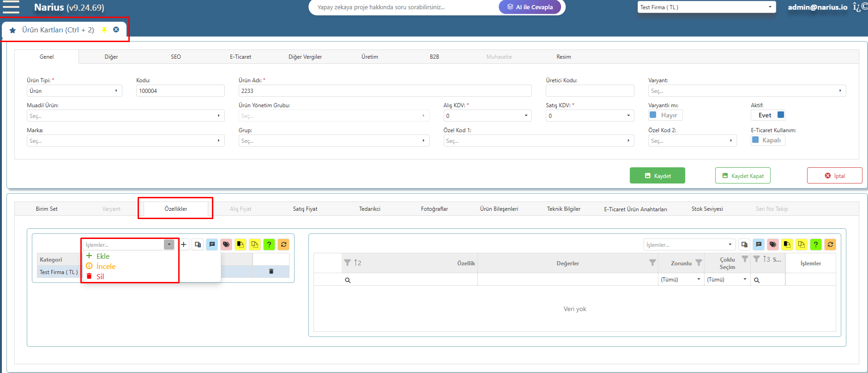Click the Kaydet Kapat button
Viewport: 868px width, 373px height.
[x=743, y=176]
